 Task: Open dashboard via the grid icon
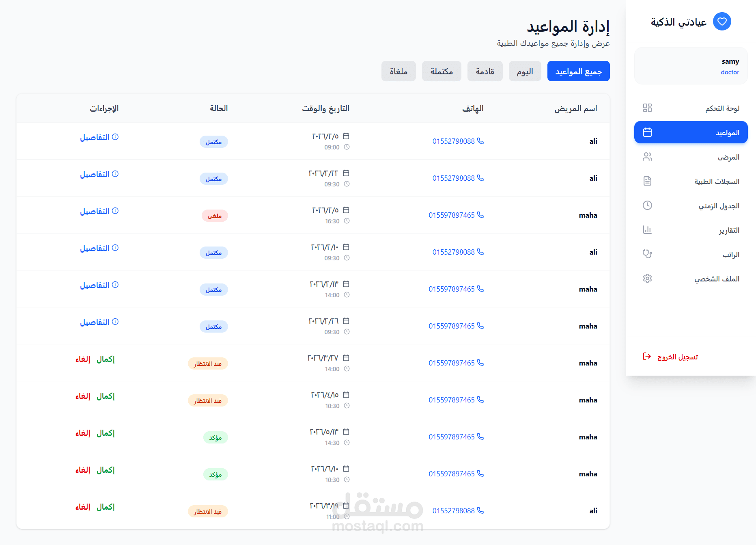647,108
